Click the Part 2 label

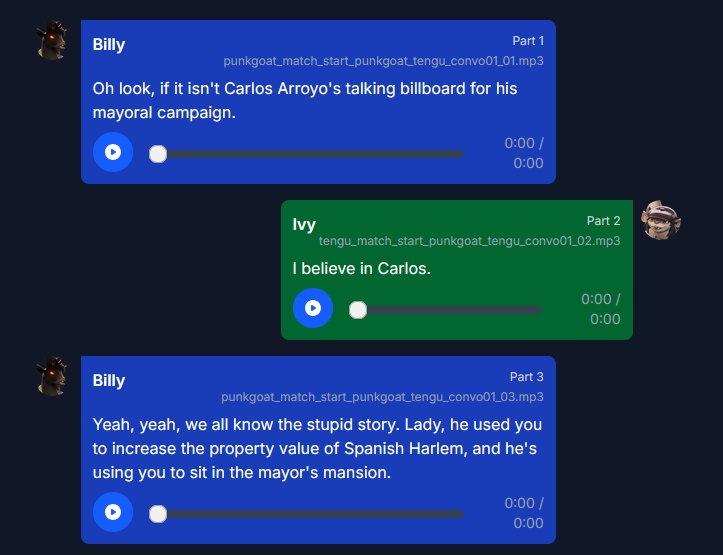(604, 221)
